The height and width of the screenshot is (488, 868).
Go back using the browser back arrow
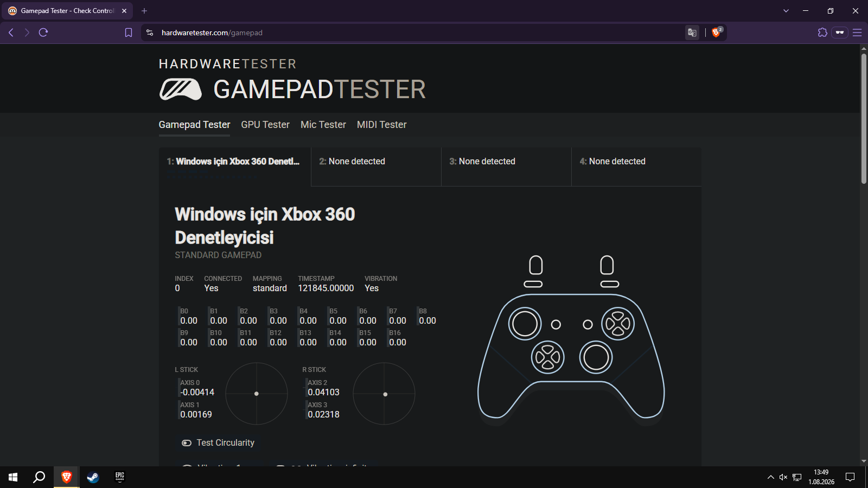[x=11, y=33]
